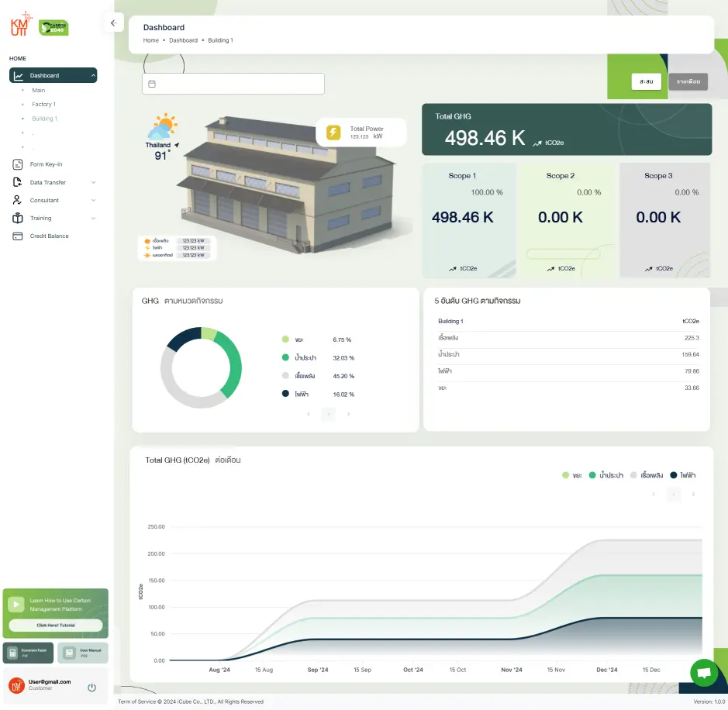Open Form Key-In via its document icon
This screenshot has width=728, height=710.
pyautogui.click(x=16, y=164)
